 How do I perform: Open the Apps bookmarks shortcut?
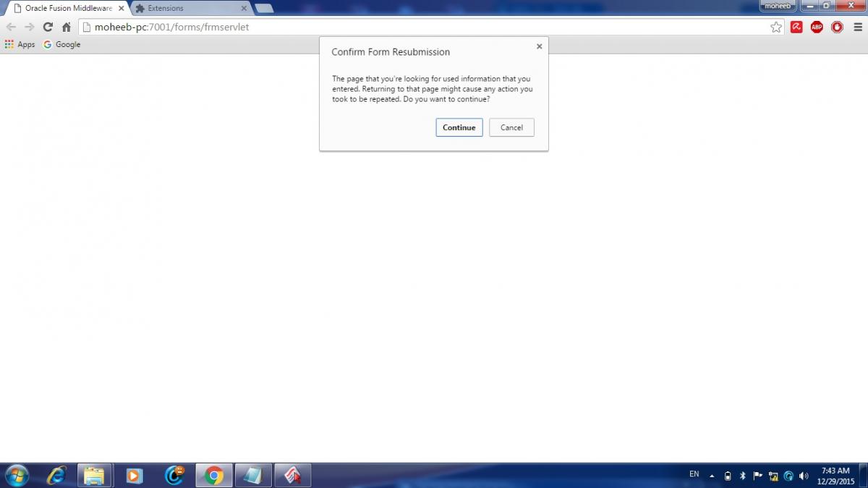[x=20, y=44]
